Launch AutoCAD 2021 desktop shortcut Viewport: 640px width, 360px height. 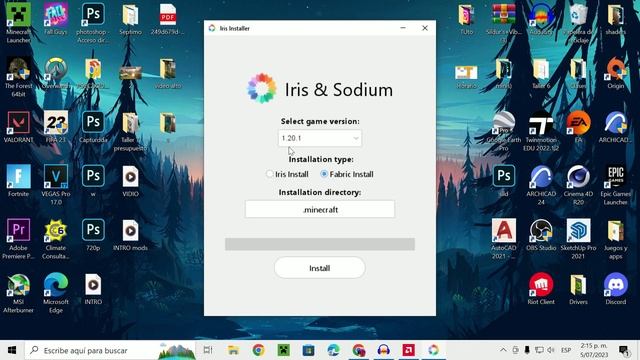[x=504, y=239]
